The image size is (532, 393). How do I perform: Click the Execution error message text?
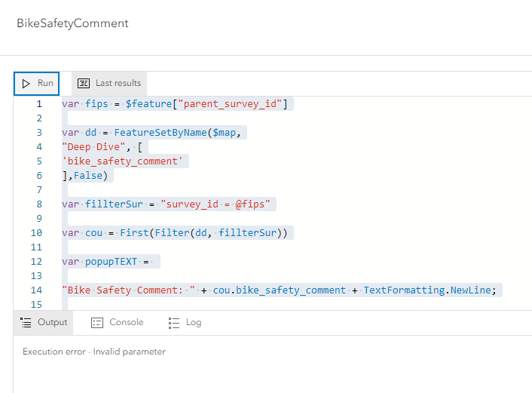coord(94,352)
